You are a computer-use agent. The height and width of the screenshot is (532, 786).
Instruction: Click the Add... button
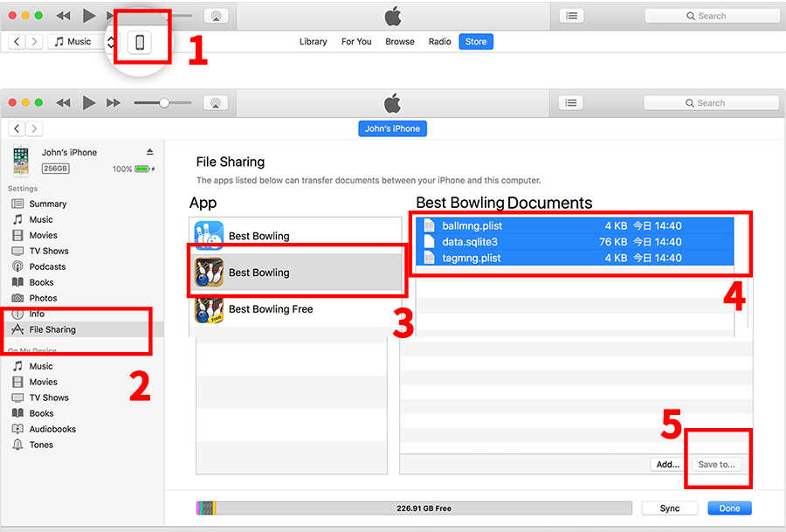point(668,465)
